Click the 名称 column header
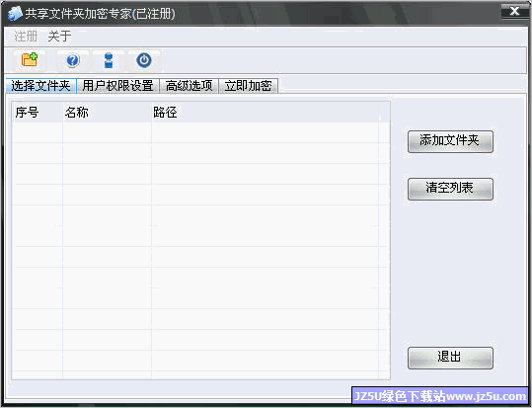532x408 pixels. tap(107, 112)
